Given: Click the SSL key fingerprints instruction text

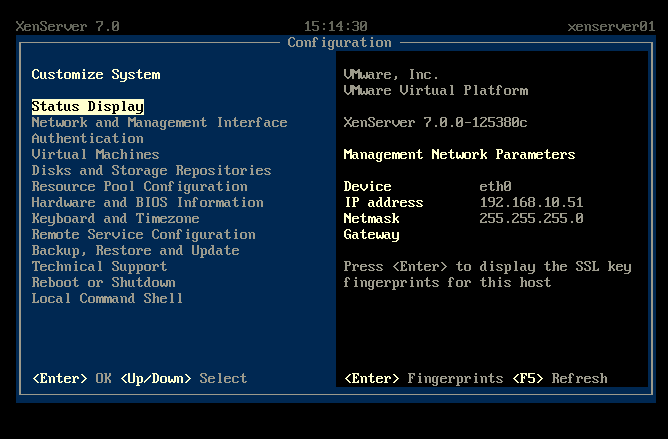Looking at the screenshot, I should coord(487,274).
